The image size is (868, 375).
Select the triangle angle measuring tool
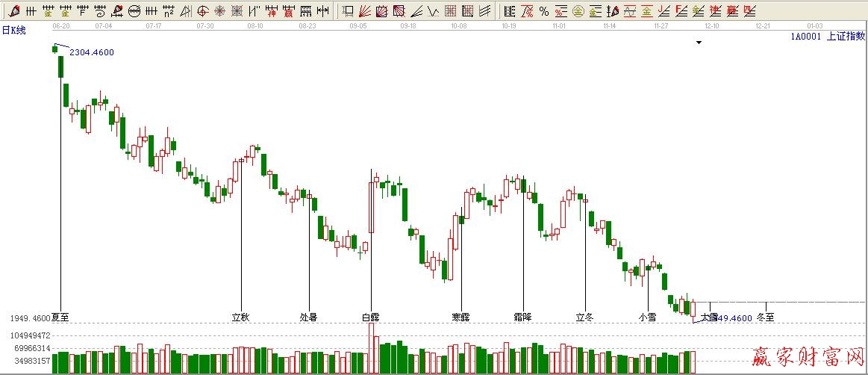[185, 11]
